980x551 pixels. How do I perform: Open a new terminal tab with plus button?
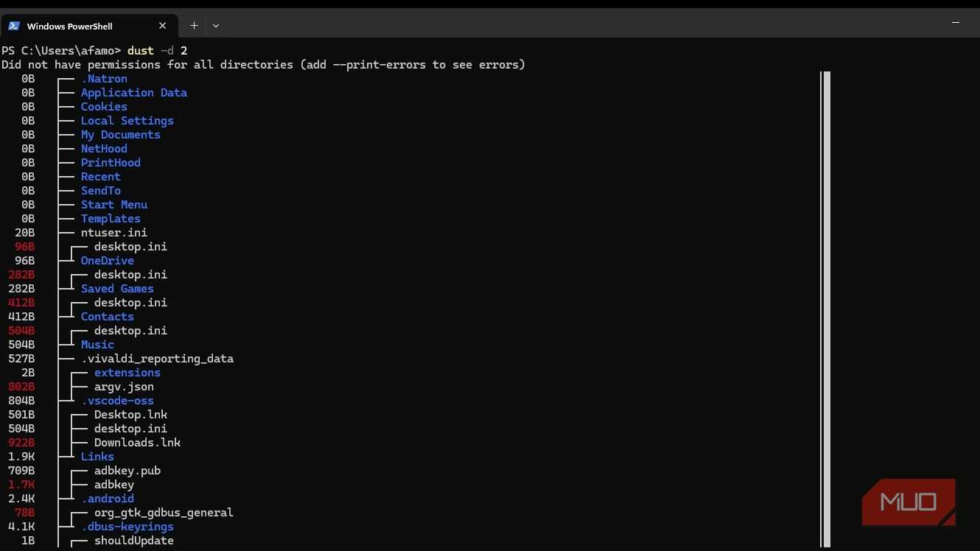click(x=194, y=26)
